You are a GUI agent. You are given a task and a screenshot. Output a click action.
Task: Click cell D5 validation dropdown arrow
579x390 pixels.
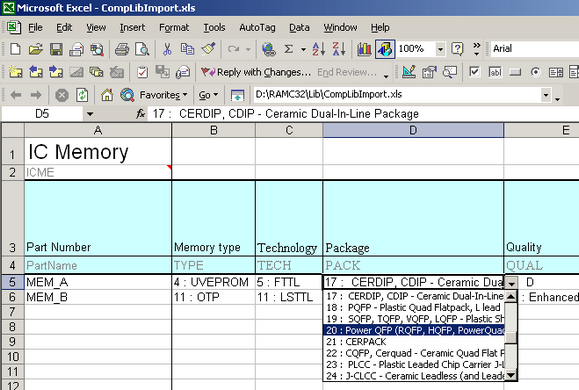tap(511, 283)
